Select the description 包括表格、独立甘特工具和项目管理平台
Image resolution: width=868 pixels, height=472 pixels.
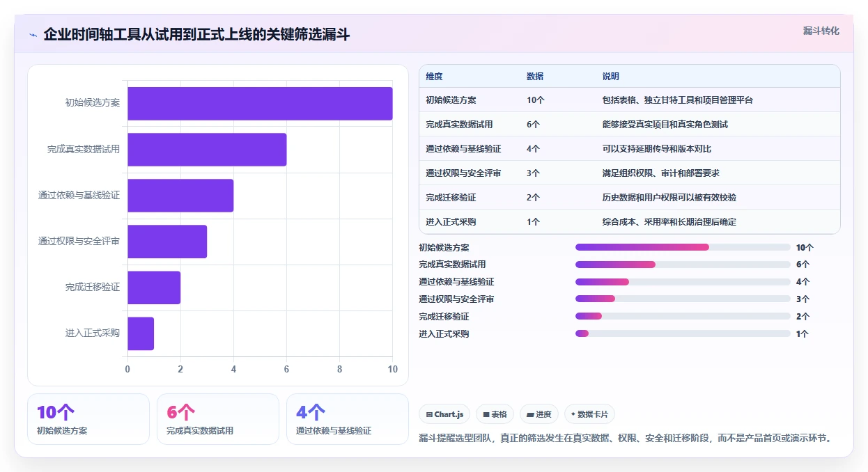678,100
